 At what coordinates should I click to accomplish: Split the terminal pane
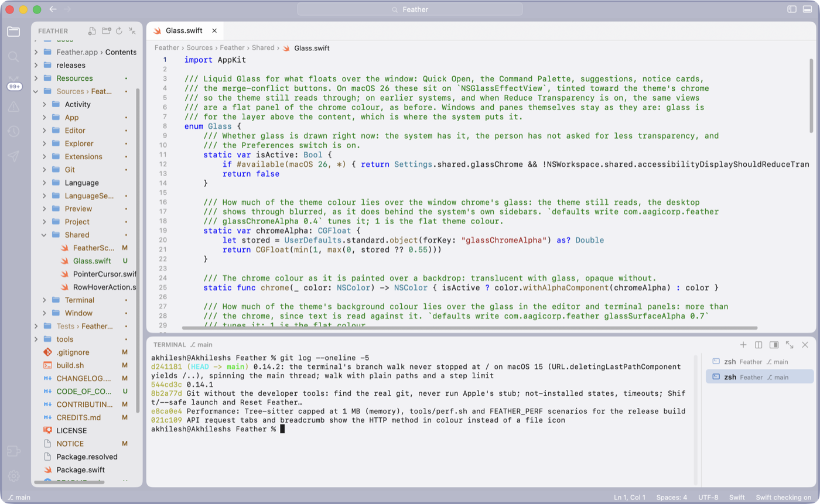(x=758, y=345)
